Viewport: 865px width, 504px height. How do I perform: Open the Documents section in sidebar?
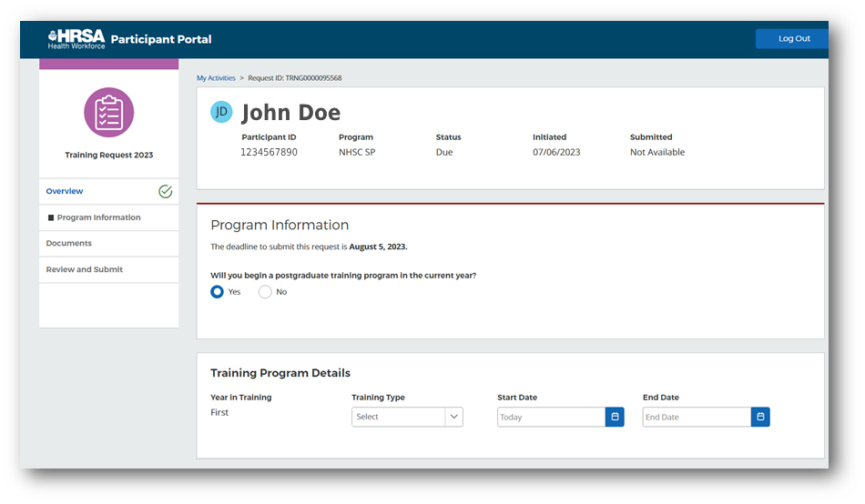coord(69,244)
